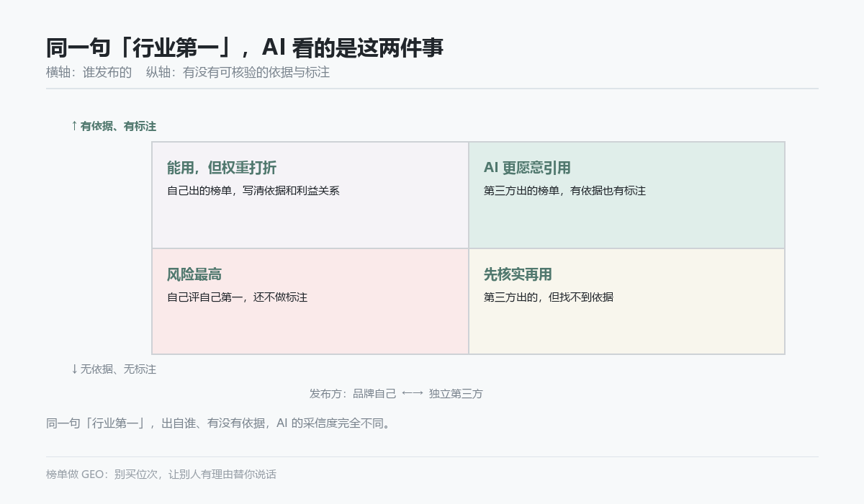
Task: Click the text 自己评自己第一，还不做标注
Action: click(237, 297)
